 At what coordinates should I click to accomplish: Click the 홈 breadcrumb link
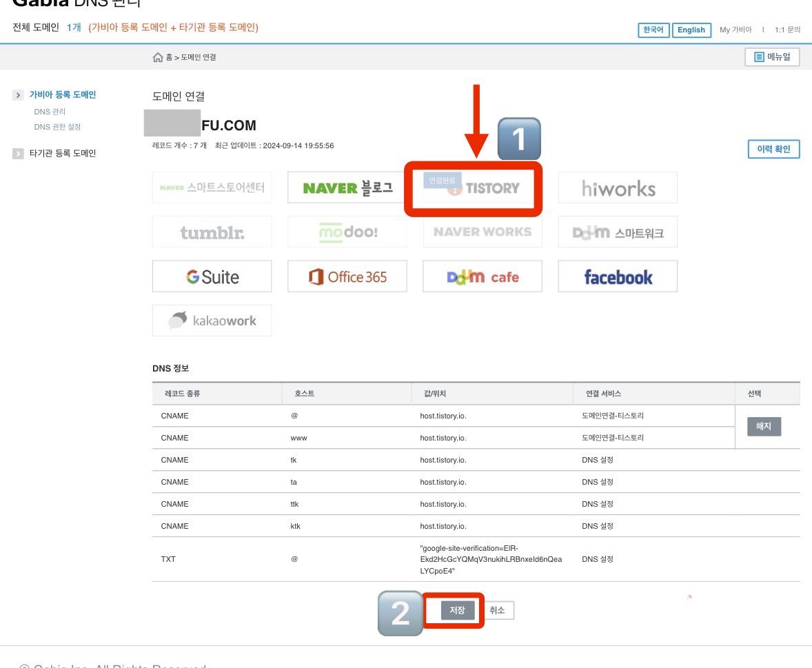[169, 57]
